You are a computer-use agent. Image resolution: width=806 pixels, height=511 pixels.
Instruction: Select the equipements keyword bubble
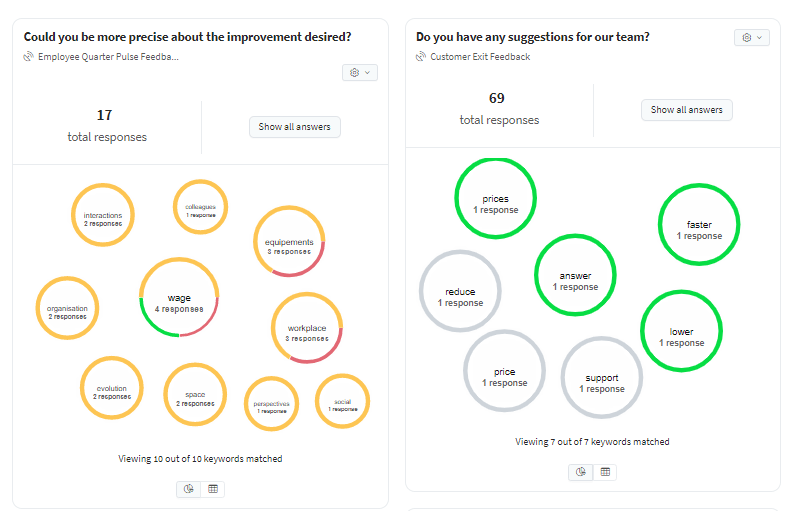(x=289, y=241)
